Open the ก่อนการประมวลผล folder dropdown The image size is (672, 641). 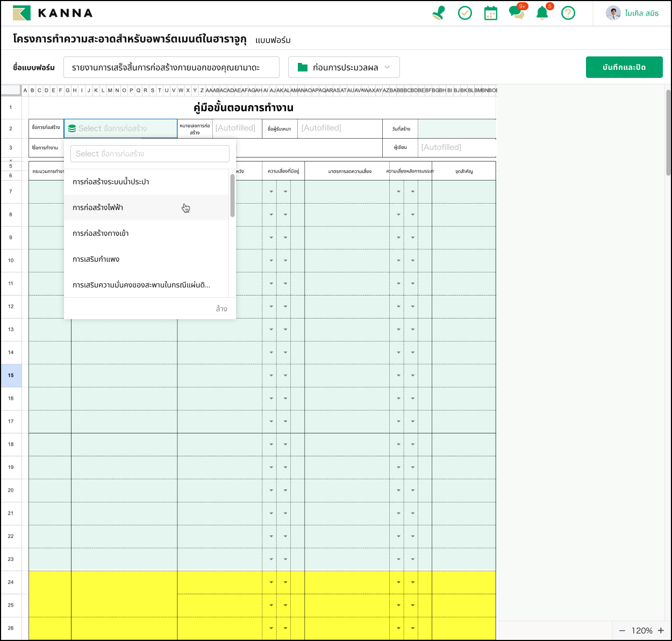(x=344, y=67)
